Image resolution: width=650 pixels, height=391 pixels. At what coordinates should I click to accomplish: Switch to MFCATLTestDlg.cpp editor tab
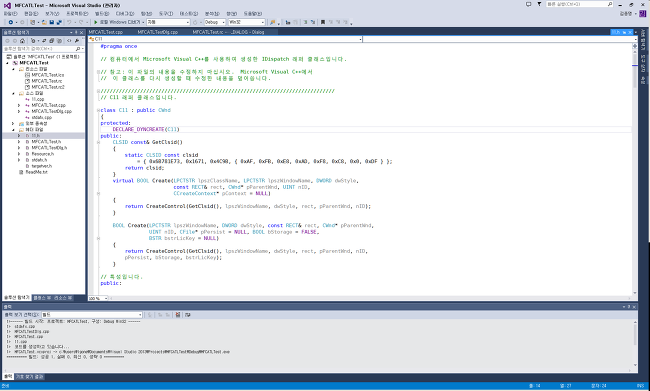[158, 32]
